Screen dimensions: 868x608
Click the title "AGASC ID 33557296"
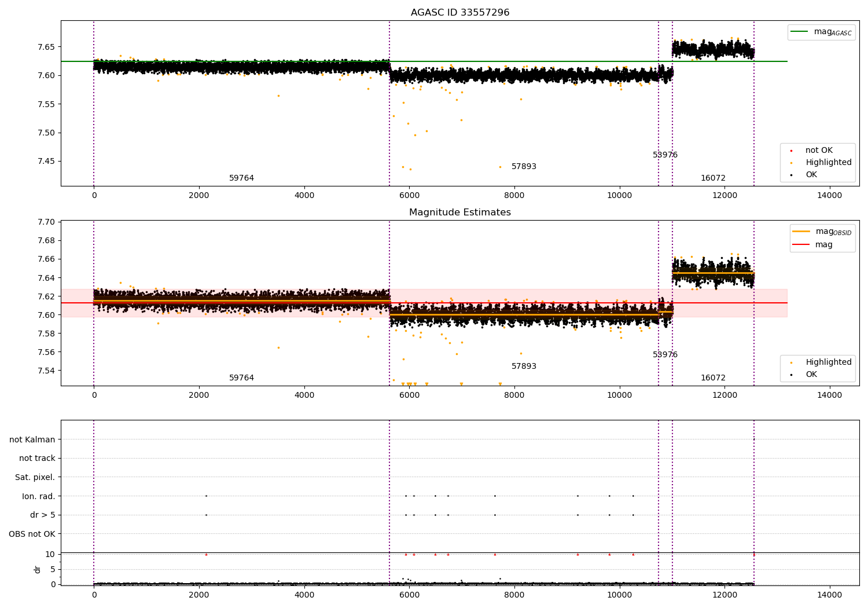pos(460,13)
